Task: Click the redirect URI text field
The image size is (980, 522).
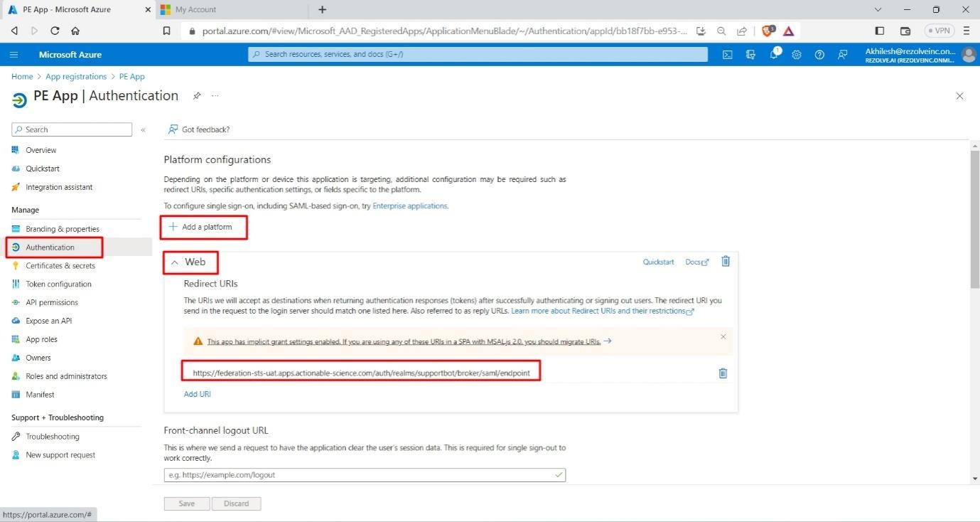Action: pyautogui.click(x=361, y=373)
